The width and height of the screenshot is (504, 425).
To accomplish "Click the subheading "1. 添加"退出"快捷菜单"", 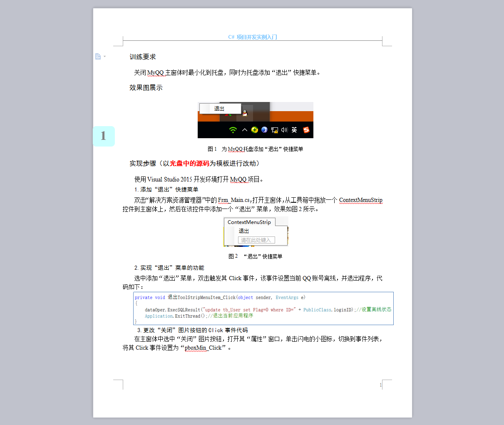I will [166, 189].
